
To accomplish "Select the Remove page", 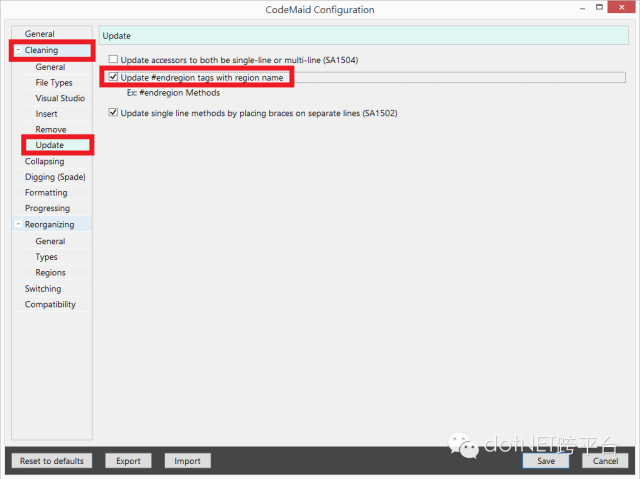I will (x=51, y=129).
